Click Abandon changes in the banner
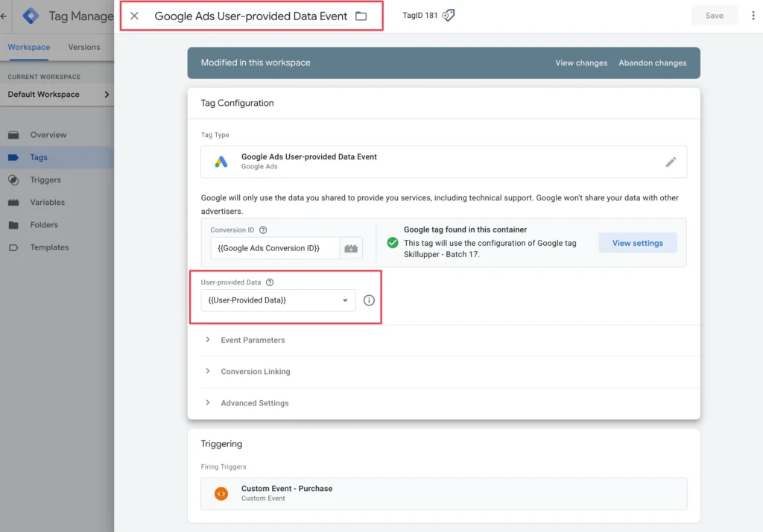 (x=652, y=63)
